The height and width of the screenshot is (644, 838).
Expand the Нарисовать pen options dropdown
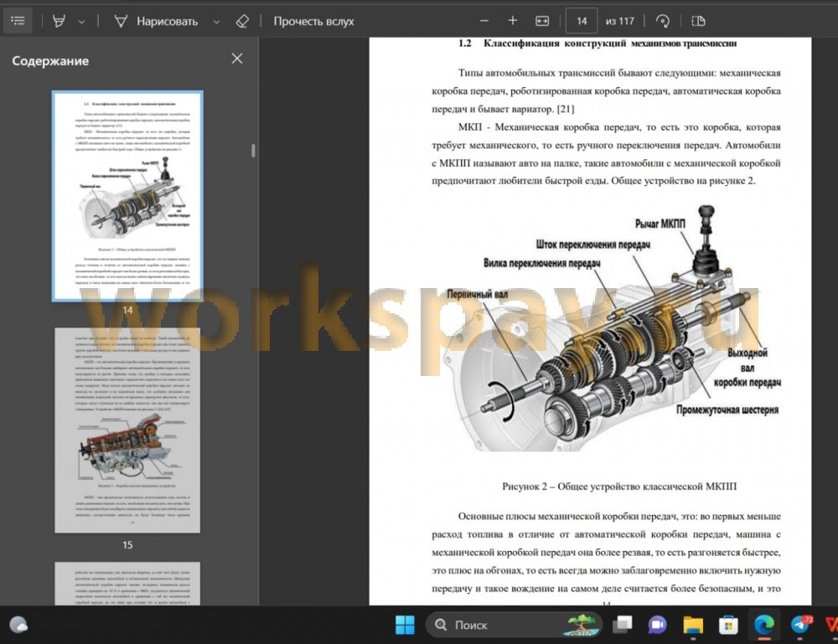pos(216,22)
